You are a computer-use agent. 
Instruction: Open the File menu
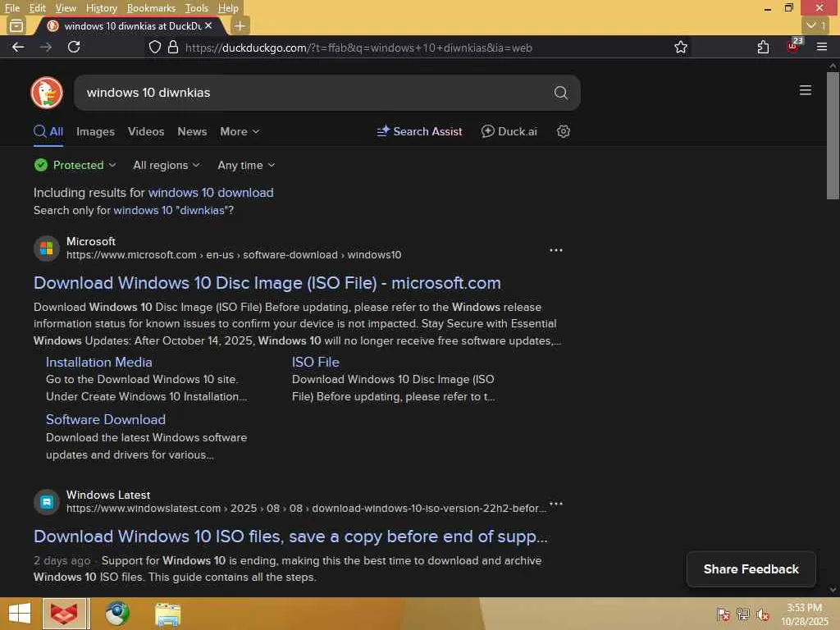11,8
